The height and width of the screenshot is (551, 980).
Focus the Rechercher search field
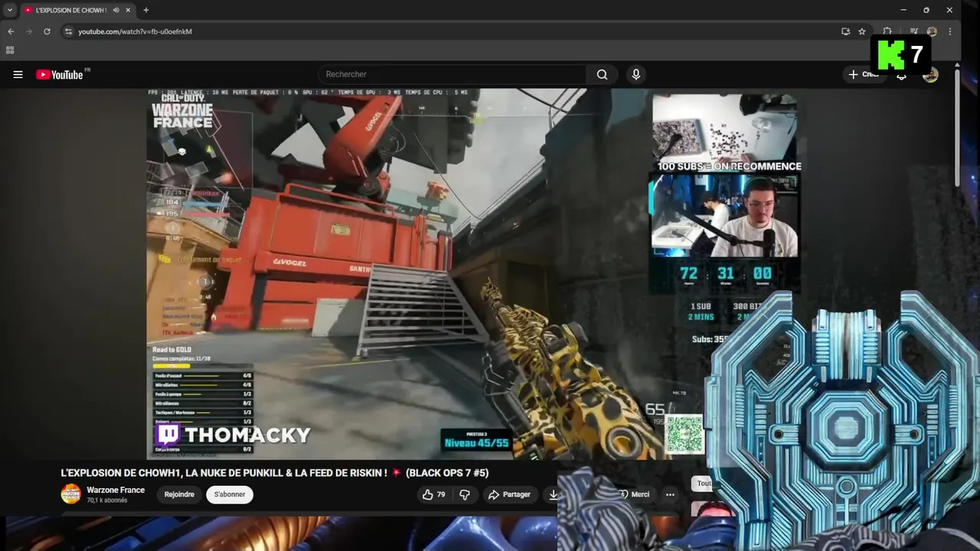(452, 74)
